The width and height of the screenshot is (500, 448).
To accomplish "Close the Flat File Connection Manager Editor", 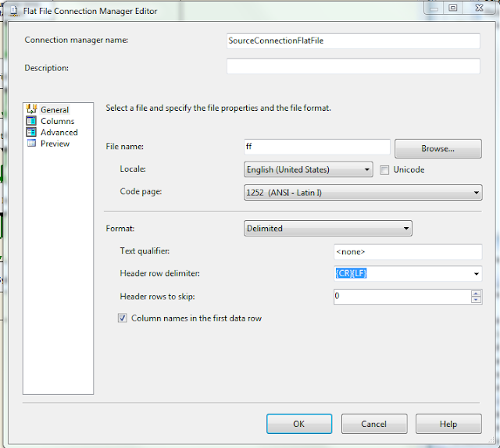I will tap(479, 8).
